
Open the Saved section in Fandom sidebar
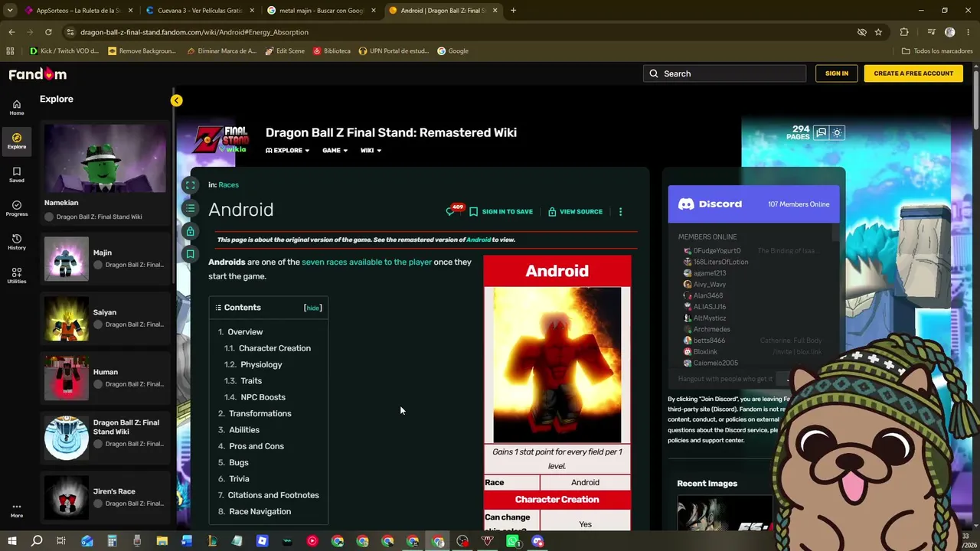[x=16, y=174]
